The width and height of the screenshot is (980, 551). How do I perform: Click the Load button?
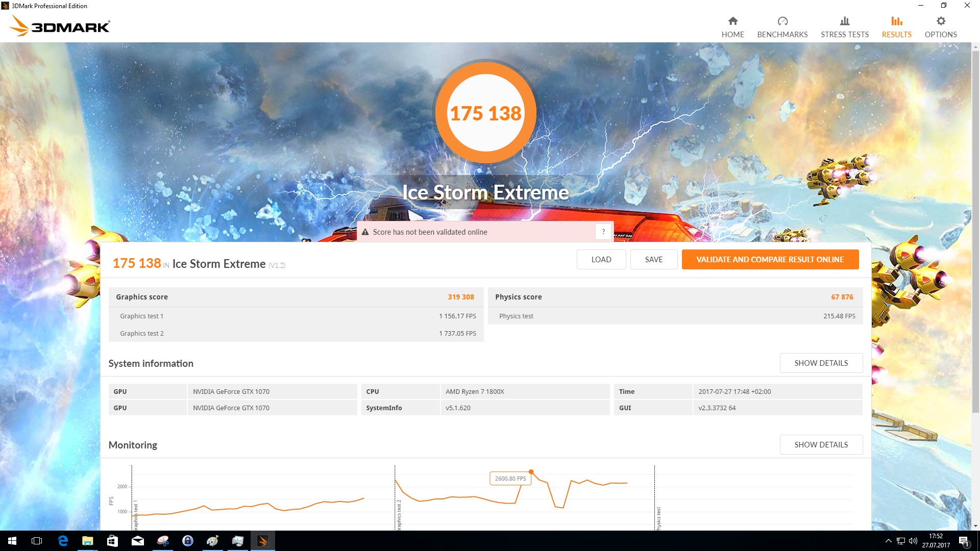click(x=601, y=259)
